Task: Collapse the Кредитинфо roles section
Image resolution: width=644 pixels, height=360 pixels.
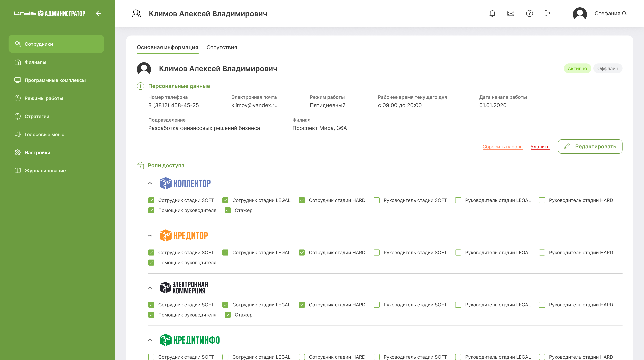Action: coord(150,340)
